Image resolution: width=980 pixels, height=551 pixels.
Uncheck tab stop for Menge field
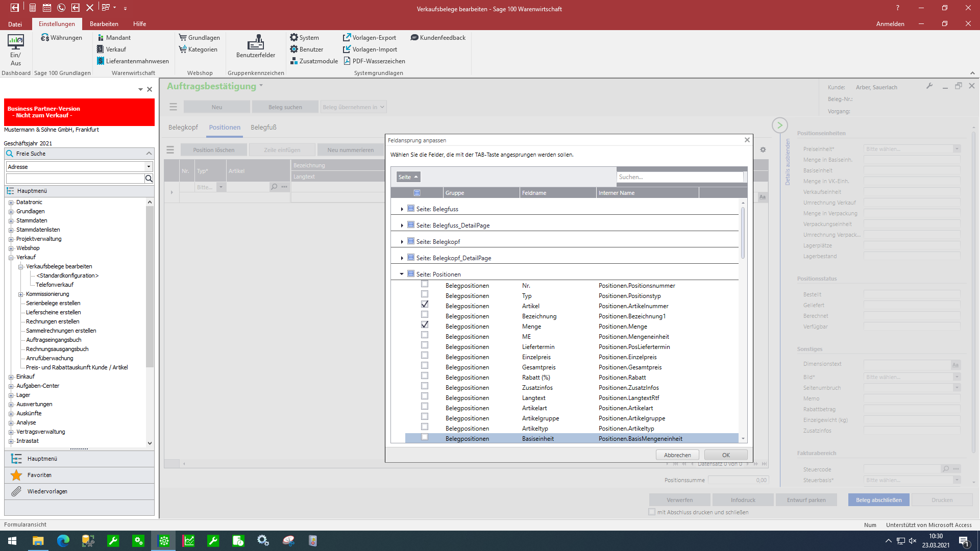pos(425,325)
